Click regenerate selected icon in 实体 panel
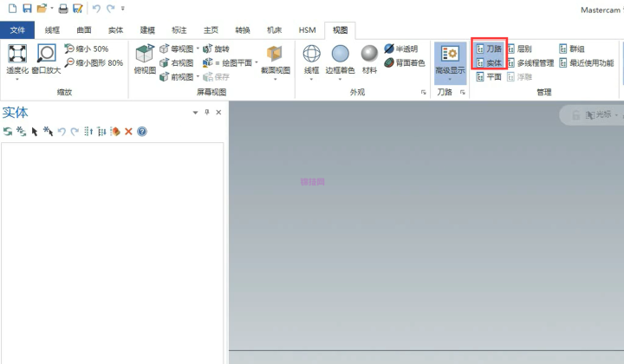This screenshot has width=624, height=364. point(21,131)
